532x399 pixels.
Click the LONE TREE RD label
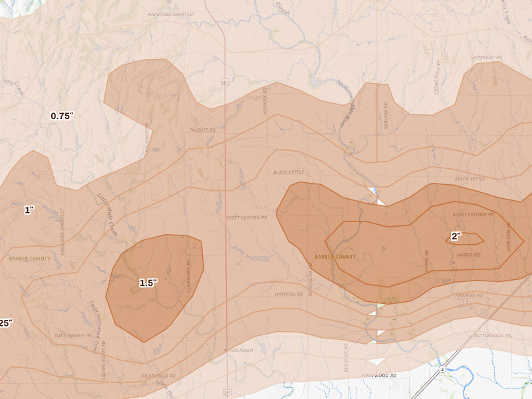[508, 237]
